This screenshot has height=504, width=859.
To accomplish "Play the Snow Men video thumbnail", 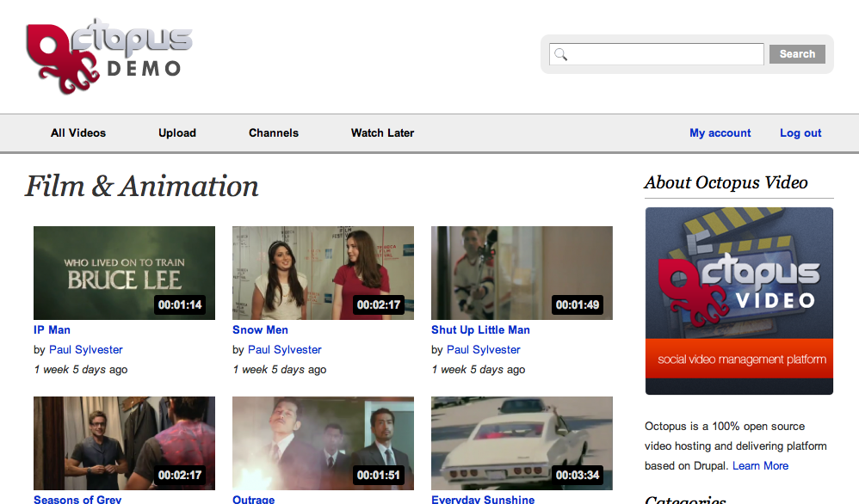I will 323,273.
